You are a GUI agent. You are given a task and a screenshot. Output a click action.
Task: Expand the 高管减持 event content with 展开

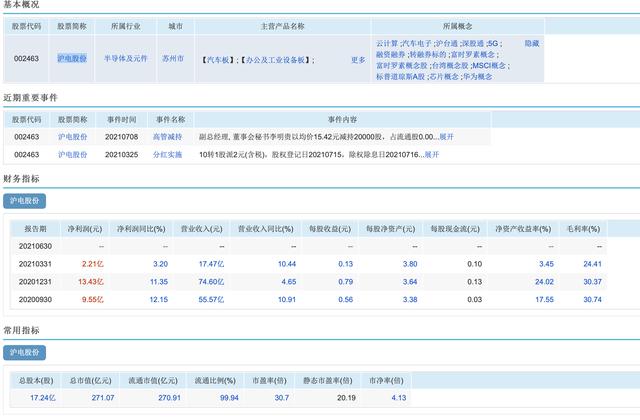coord(446,137)
